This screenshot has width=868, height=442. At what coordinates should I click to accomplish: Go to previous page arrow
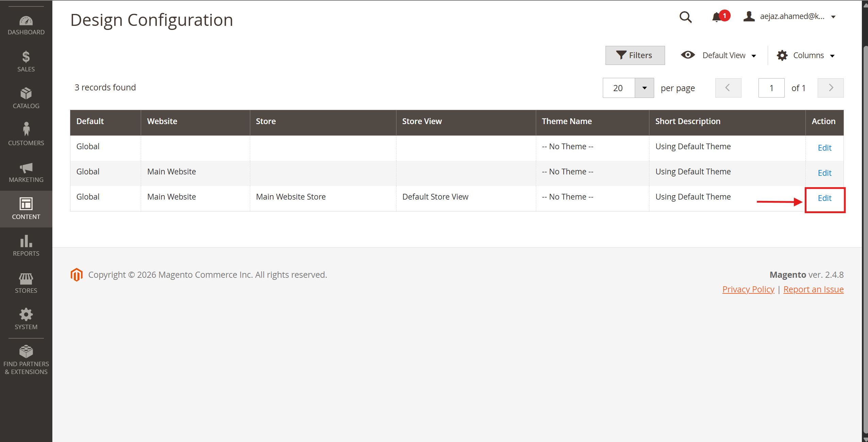pos(728,88)
